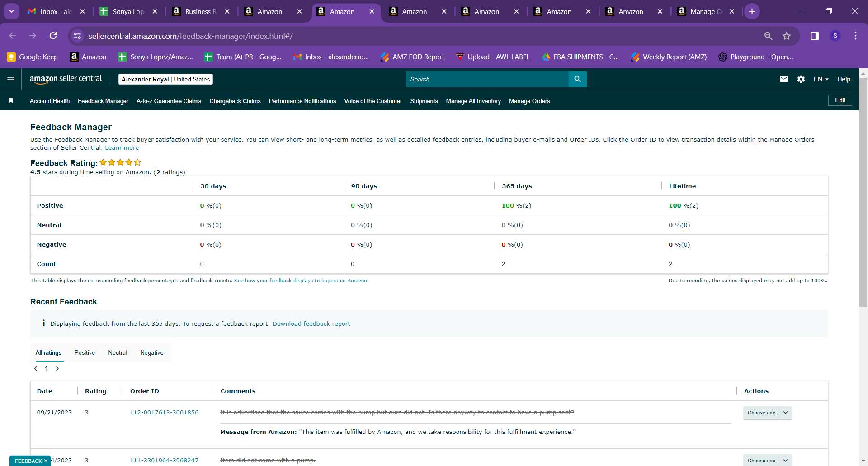Switch to the Sonya Lopez spreadsheet tab
The width and height of the screenshot is (868, 466).
(128, 11)
